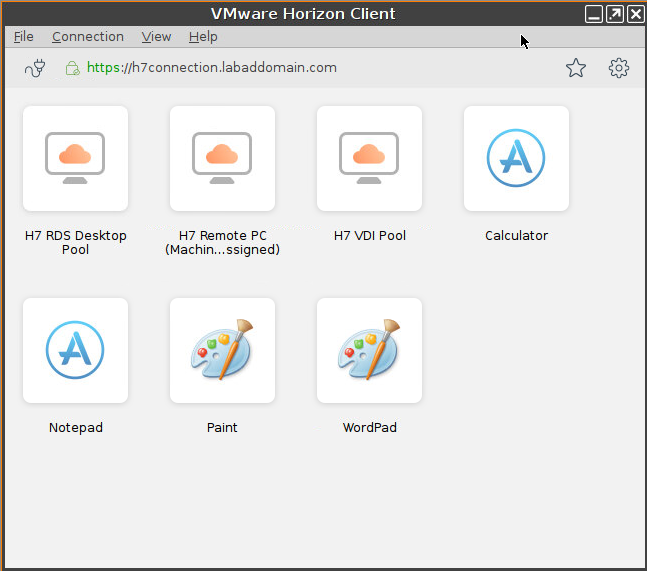Open the Help menu
This screenshot has width=647, height=571.
coord(203,37)
